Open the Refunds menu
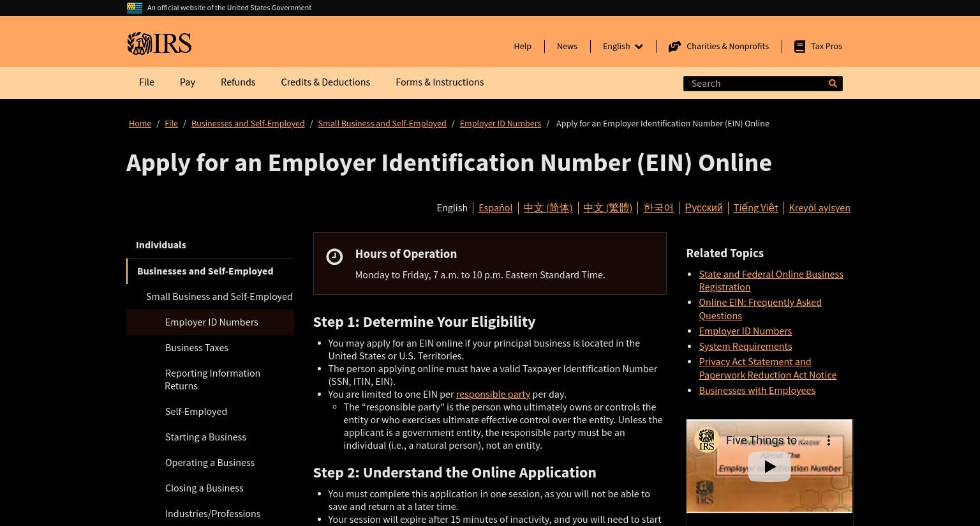The width and height of the screenshot is (980, 526). click(x=238, y=82)
